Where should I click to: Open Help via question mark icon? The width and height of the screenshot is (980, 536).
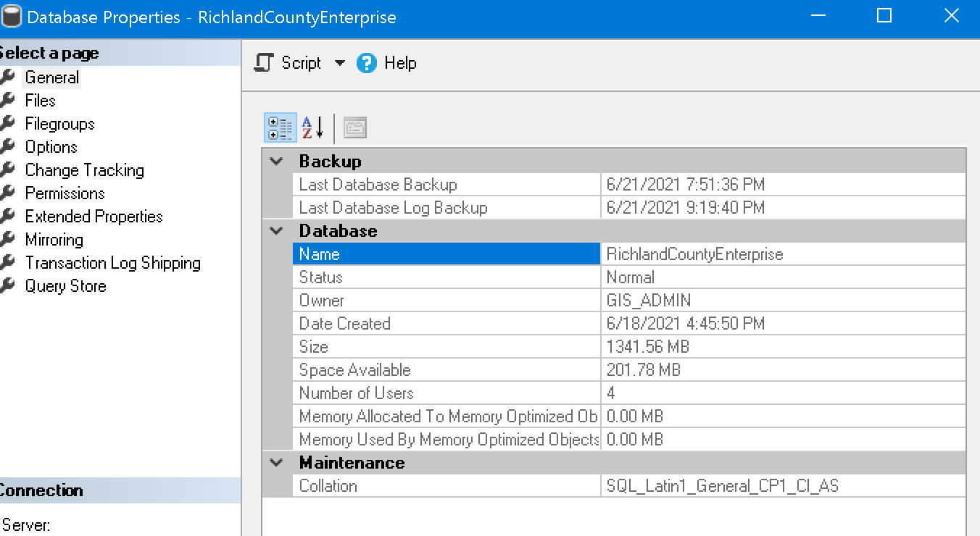point(367,63)
